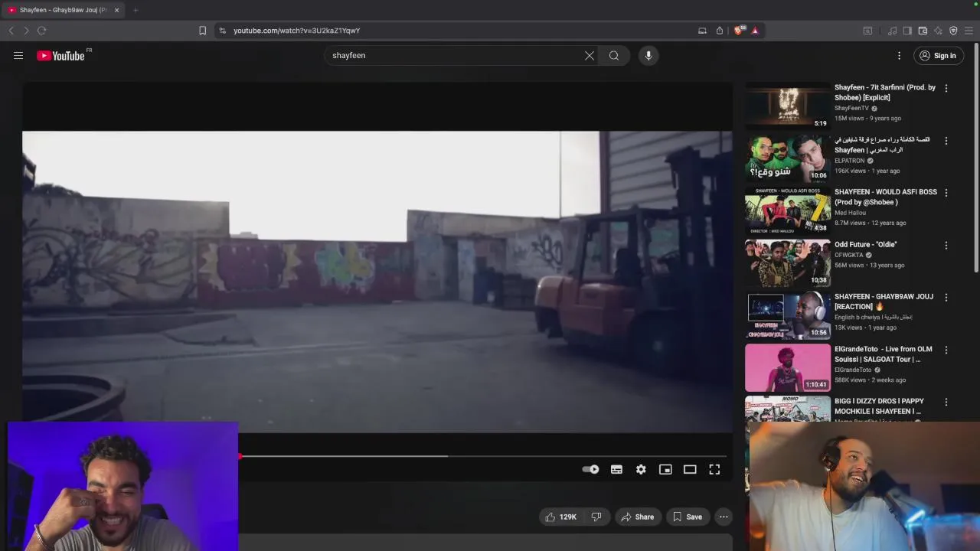Open the 10:38 Odd Future thumbnail
Screen dimensions: 980x551
click(x=788, y=262)
